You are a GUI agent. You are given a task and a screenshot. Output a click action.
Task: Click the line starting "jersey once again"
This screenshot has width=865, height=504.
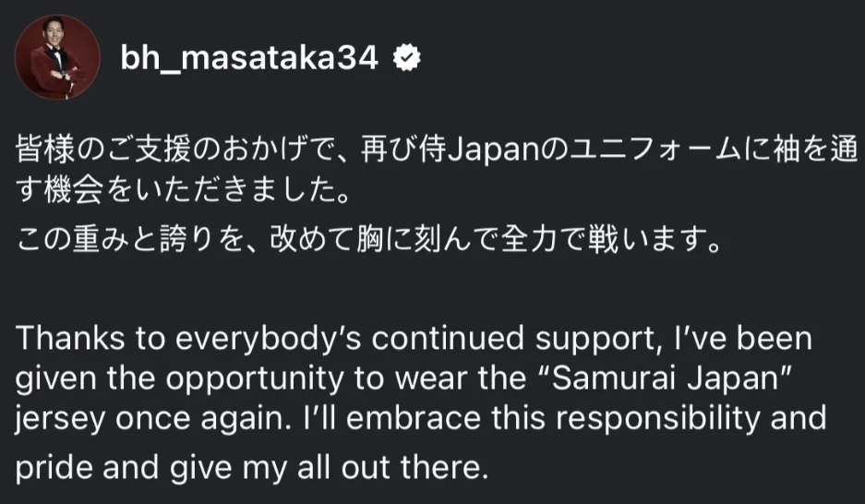(421, 418)
